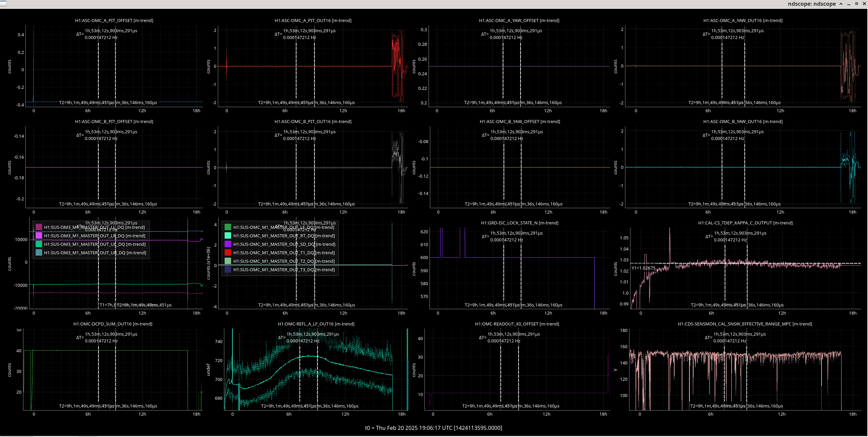This screenshot has height=437, width=868.
Task: Click the H1:OMC-READOUT_X0_OFFSET plot title
Action: click(x=517, y=324)
